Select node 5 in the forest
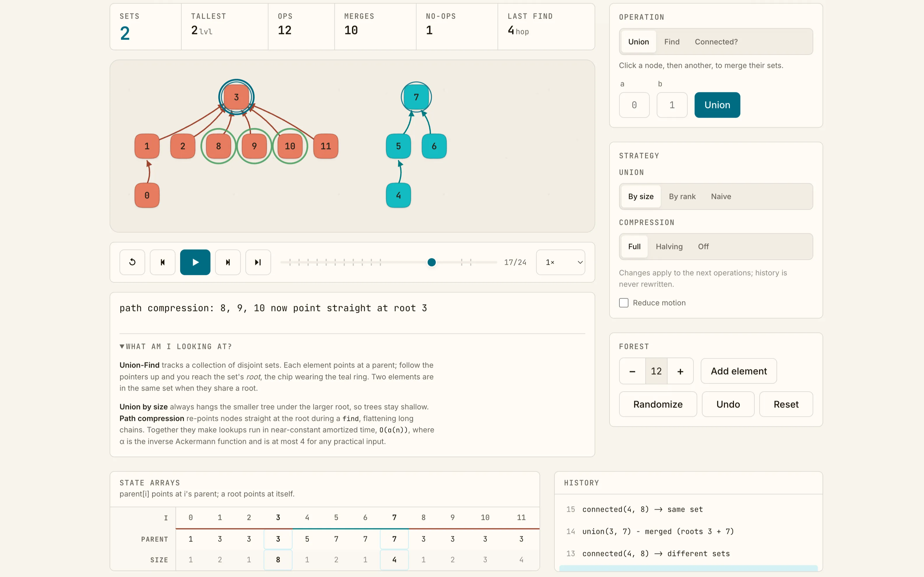This screenshot has width=924, height=577. point(398,146)
